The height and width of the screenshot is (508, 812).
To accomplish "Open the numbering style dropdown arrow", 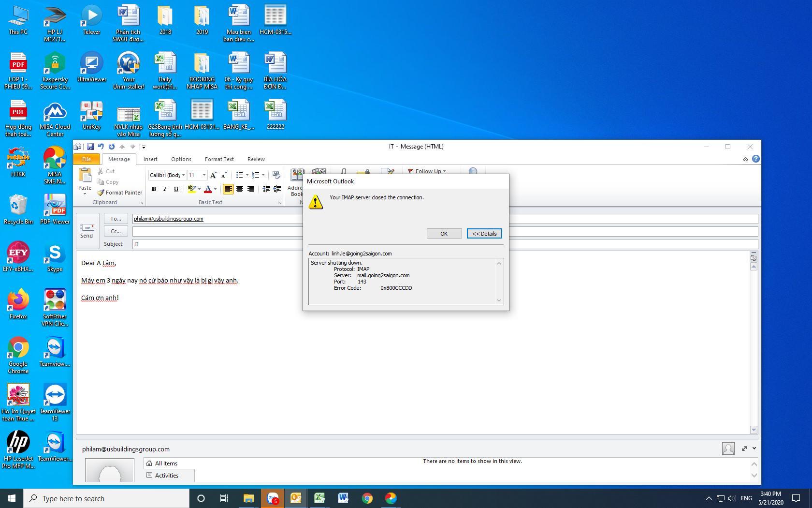I will click(263, 175).
